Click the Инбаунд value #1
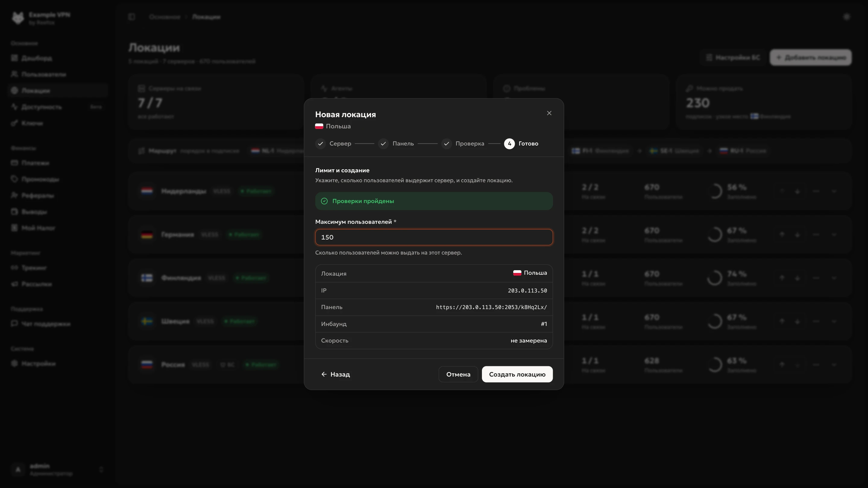This screenshot has height=488, width=868. click(544, 324)
